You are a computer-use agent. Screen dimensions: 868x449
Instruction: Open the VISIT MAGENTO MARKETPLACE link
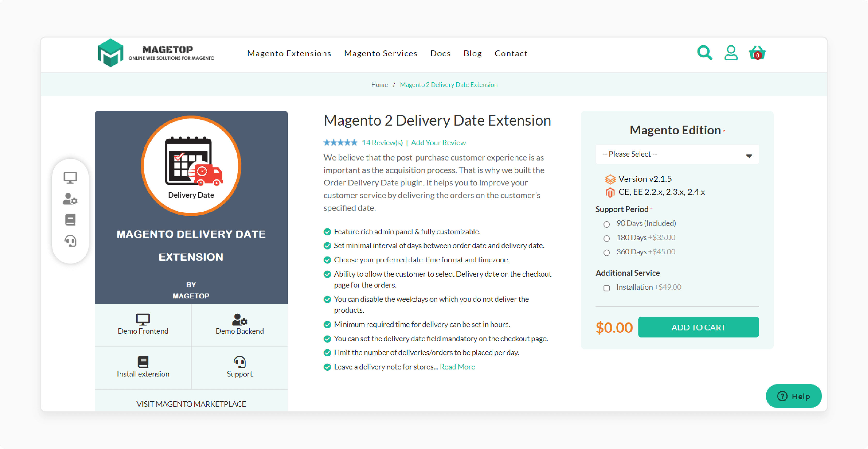point(191,404)
